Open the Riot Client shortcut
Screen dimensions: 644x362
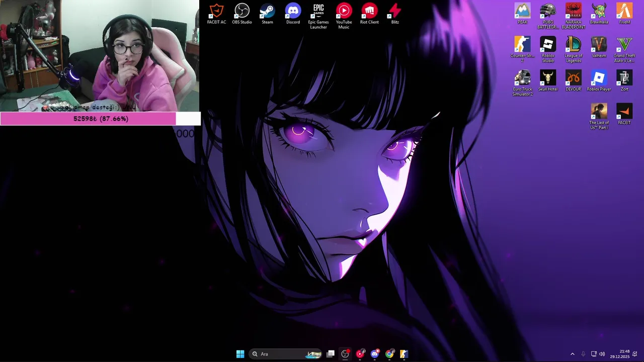coord(369,14)
